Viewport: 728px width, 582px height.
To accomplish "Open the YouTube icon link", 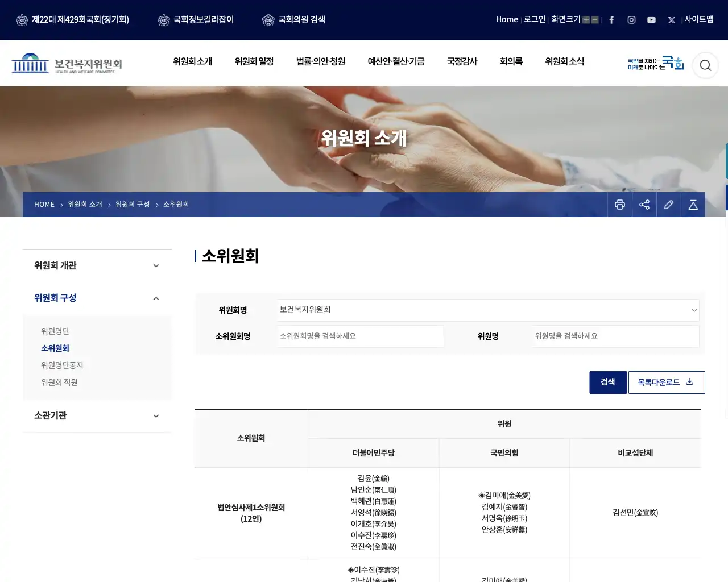I will coord(651,20).
